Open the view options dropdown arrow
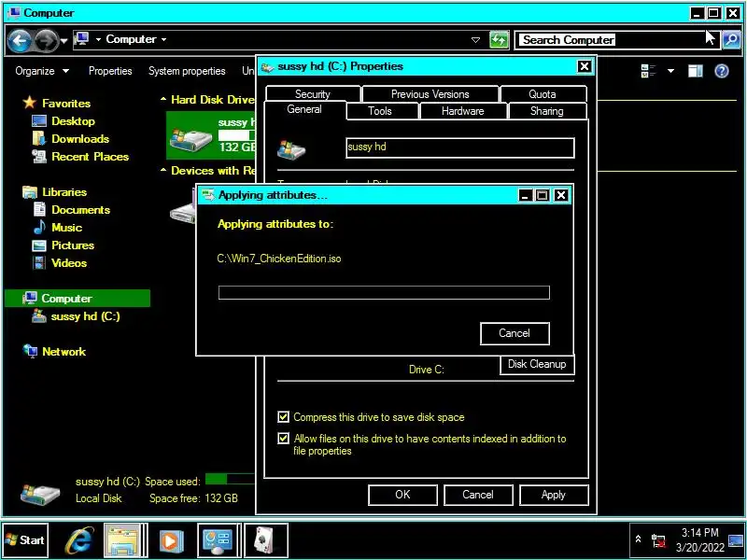The width and height of the screenshot is (747, 560). pos(670,71)
